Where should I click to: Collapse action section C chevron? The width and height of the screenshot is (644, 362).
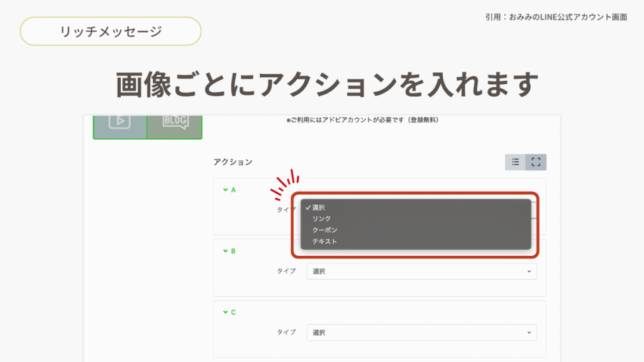tap(225, 312)
